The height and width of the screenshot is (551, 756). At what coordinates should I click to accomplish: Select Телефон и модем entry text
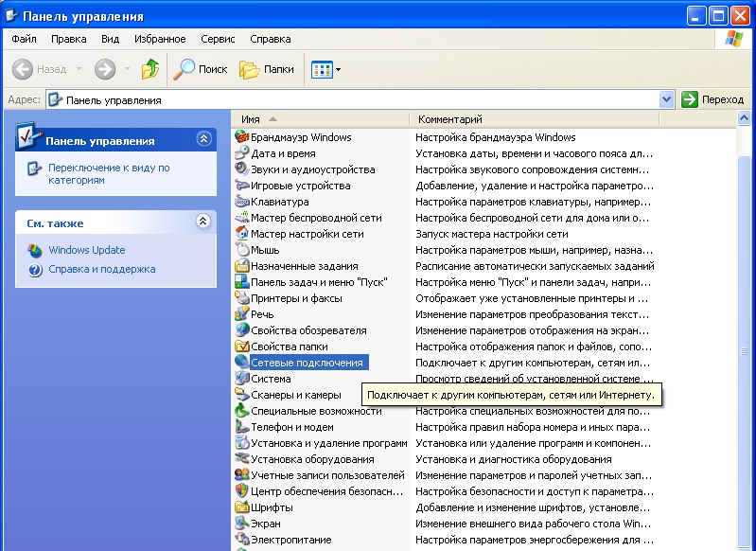[x=292, y=427]
